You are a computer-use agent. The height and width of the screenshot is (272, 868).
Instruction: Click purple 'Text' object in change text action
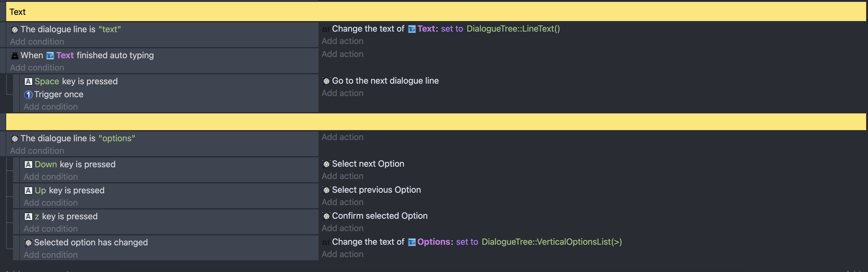[427, 29]
